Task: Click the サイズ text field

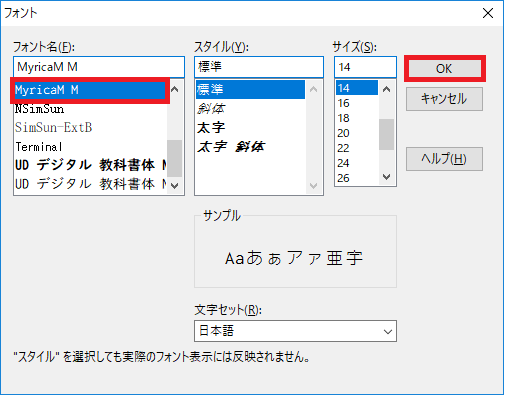Action: coord(365,67)
